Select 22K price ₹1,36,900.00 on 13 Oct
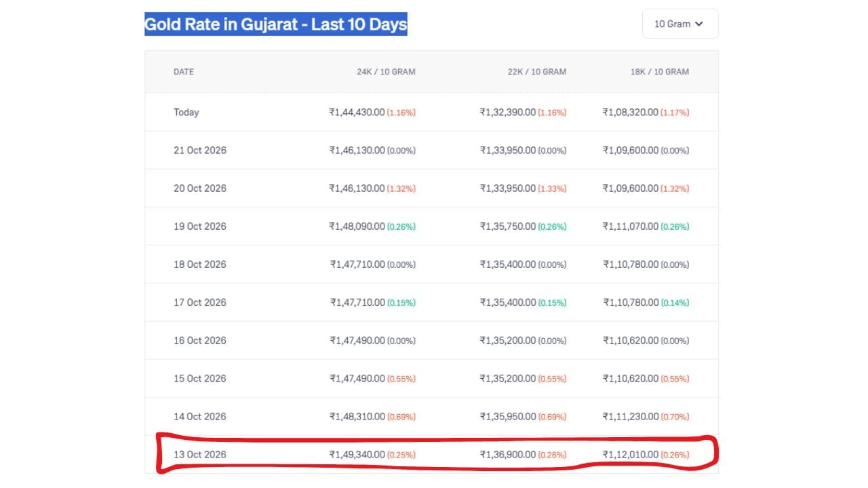 pos(508,454)
